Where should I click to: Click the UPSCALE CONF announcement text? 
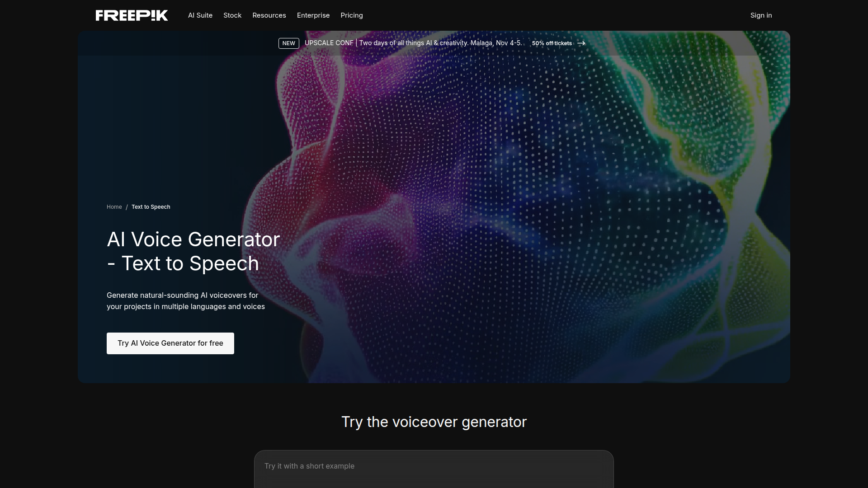click(413, 43)
